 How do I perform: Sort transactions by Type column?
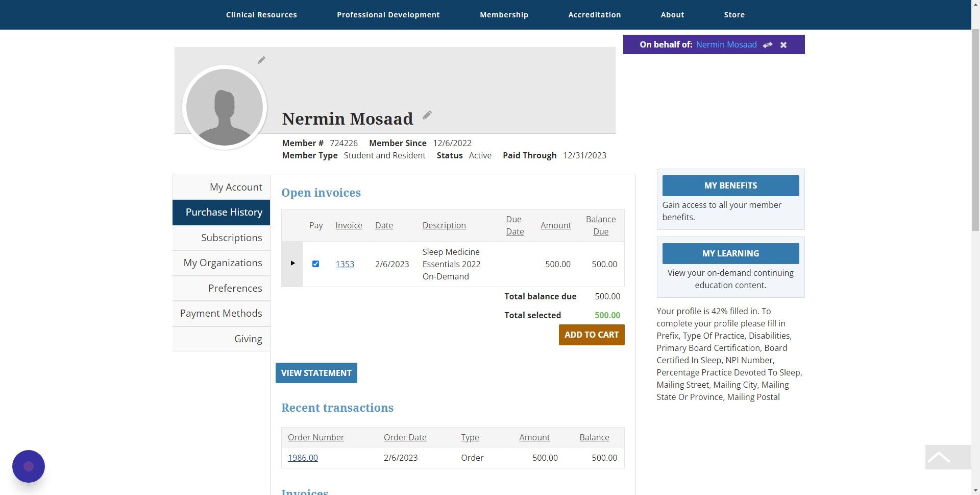click(470, 437)
